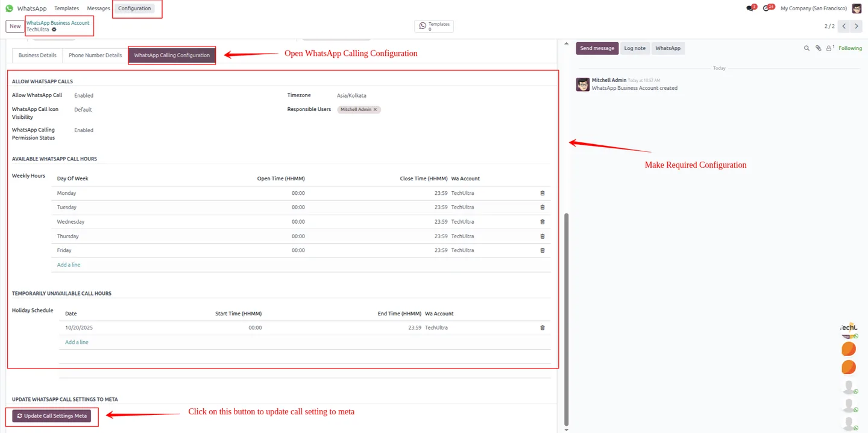Image resolution: width=868 pixels, height=433 pixels.
Task: Click the Responsible Users field
Action: (x=443, y=110)
